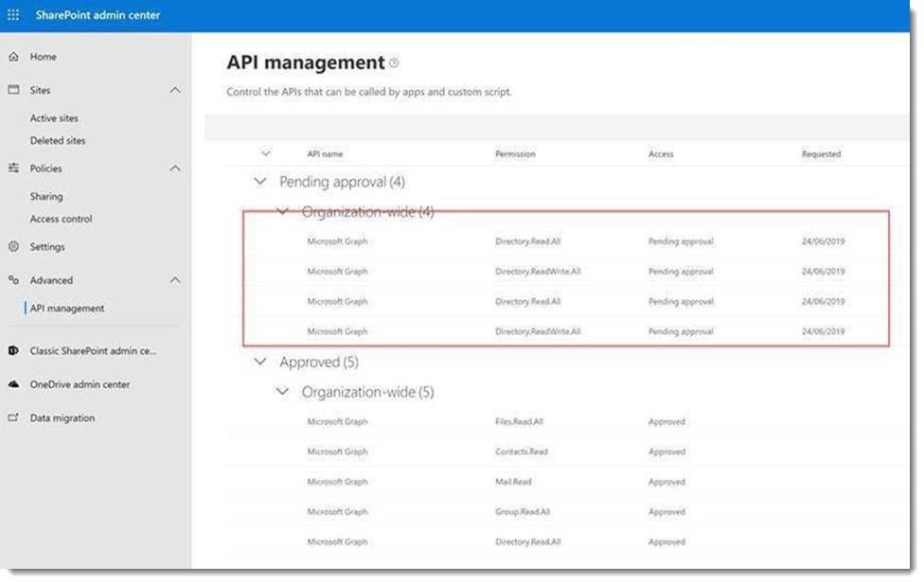Sort by Permission column header

[x=515, y=153]
